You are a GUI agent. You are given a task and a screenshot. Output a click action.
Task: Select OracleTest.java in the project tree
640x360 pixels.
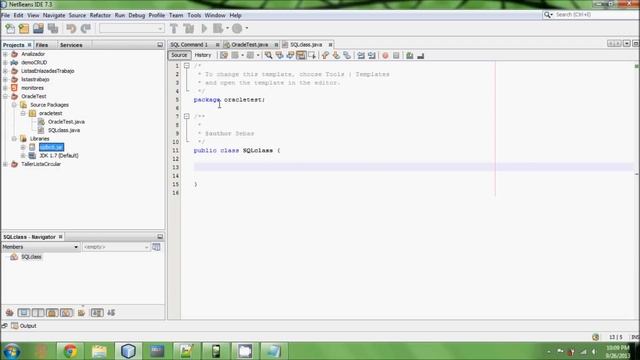66,122
